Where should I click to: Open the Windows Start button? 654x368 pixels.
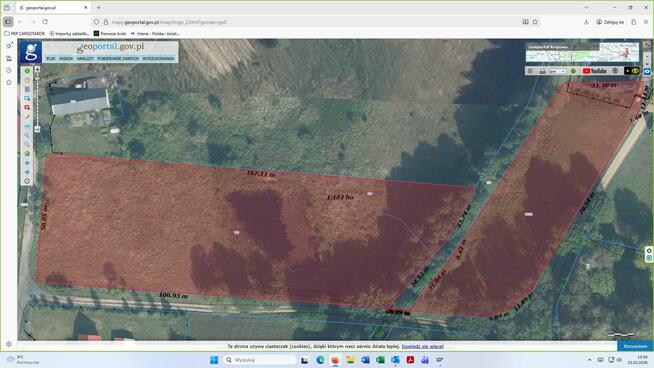point(214,360)
